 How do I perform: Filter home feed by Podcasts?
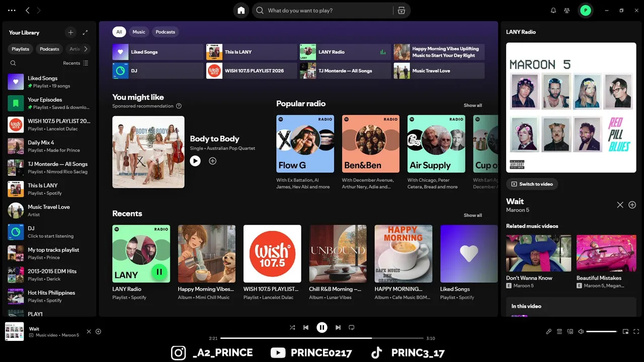pos(165,32)
